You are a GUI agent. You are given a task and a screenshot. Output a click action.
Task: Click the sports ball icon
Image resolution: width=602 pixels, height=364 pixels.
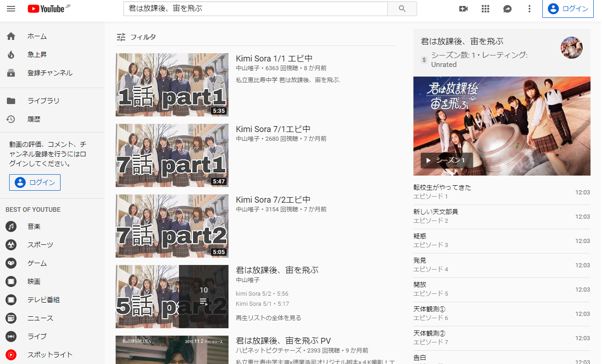pyautogui.click(x=11, y=245)
